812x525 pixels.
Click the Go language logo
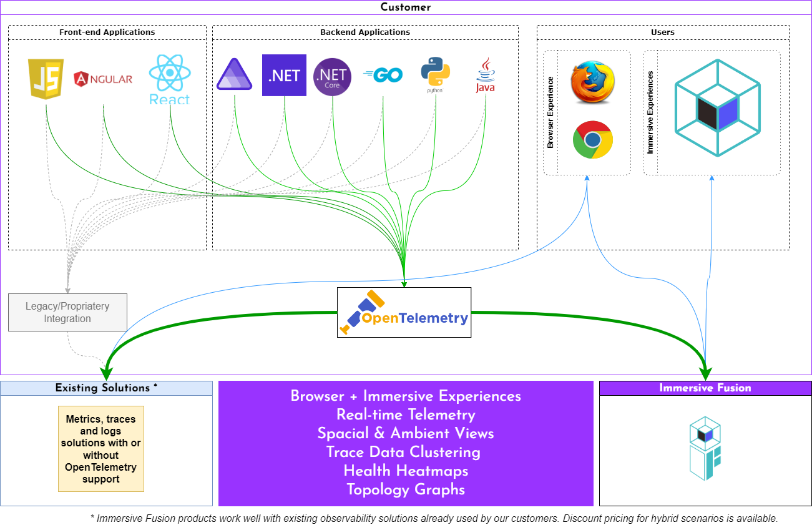click(383, 74)
